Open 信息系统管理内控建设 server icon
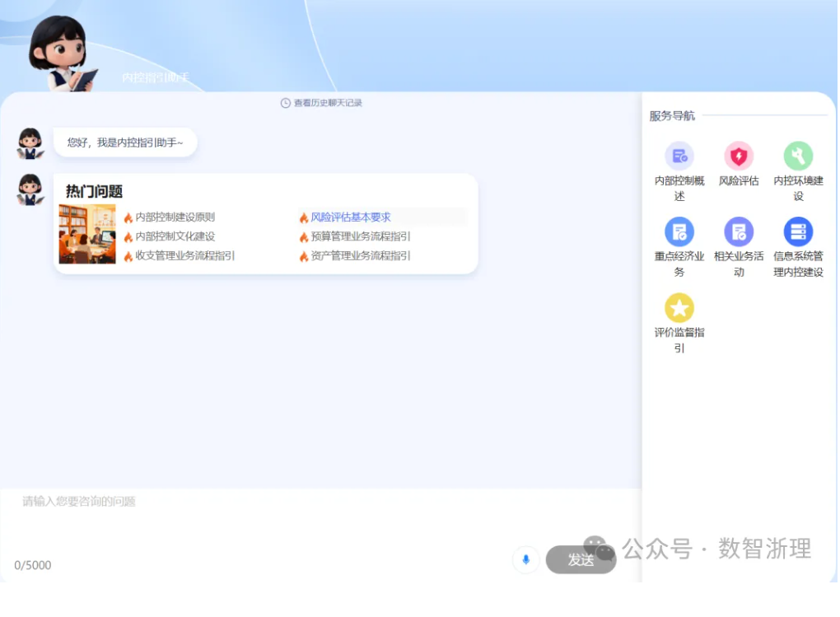840x617 pixels. tap(798, 232)
